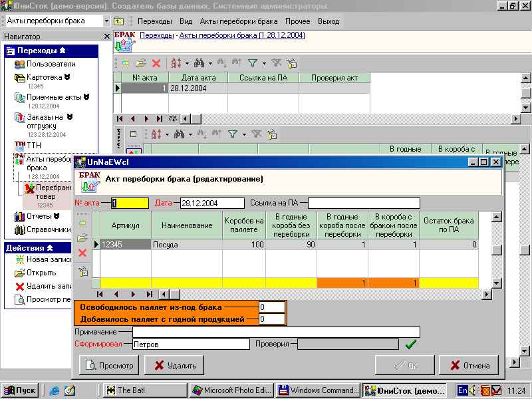Click the Ссылка на ПА input field
The image size is (532, 399).
coord(364,203)
